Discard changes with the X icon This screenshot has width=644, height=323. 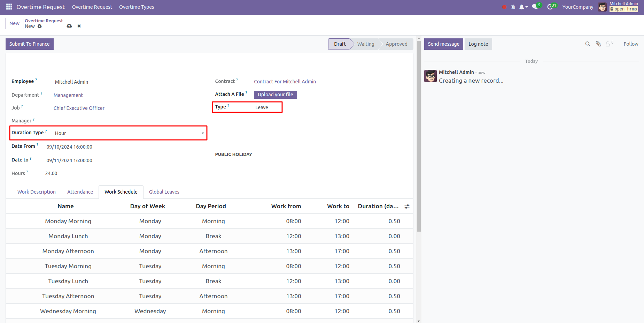[79, 26]
